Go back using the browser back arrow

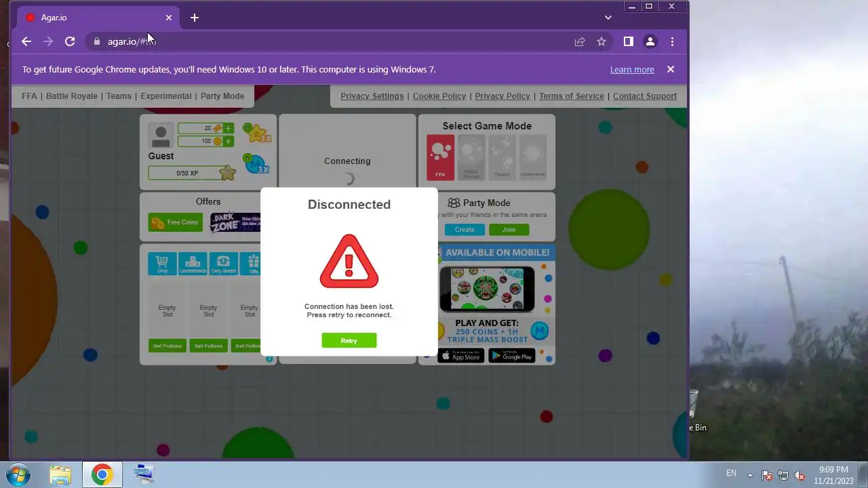pyautogui.click(x=26, y=41)
